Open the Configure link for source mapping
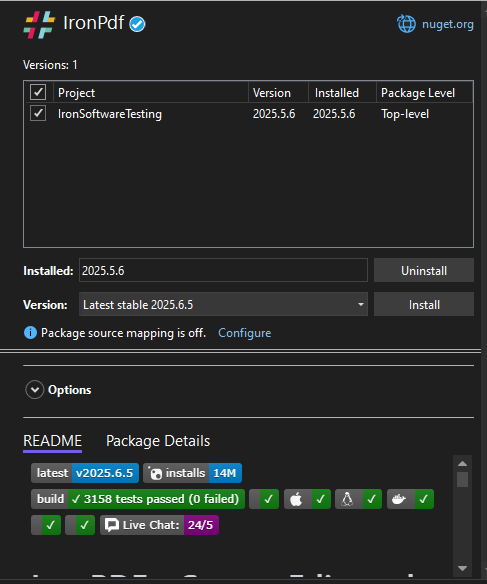The image size is (487, 584). click(x=244, y=333)
